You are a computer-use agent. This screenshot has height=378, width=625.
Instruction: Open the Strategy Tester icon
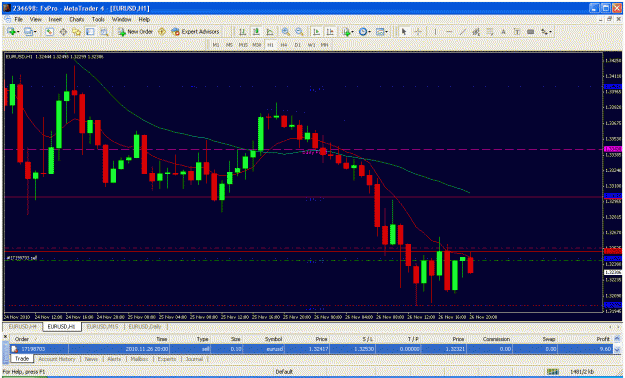(104, 32)
